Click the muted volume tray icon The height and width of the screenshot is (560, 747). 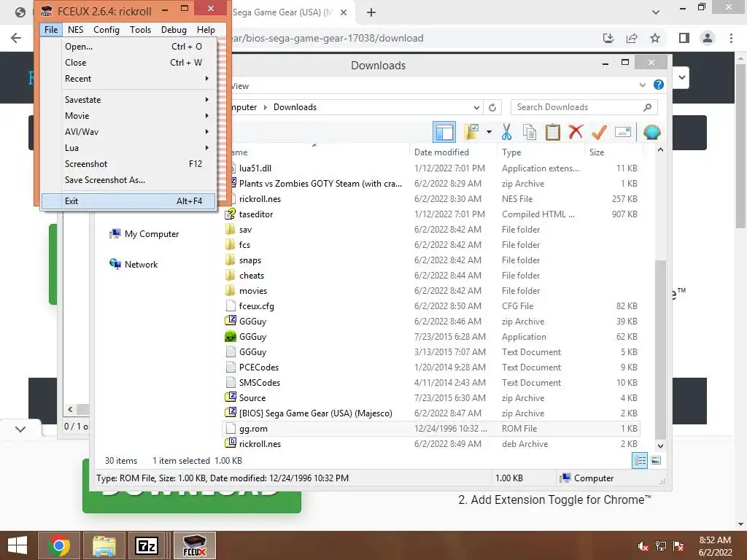pos(643,546)
